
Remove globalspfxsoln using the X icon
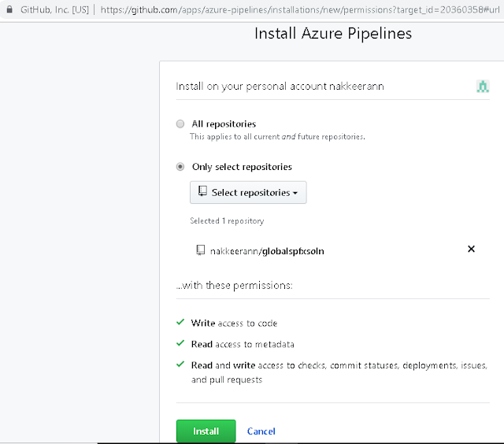click(x=472, y=250)
